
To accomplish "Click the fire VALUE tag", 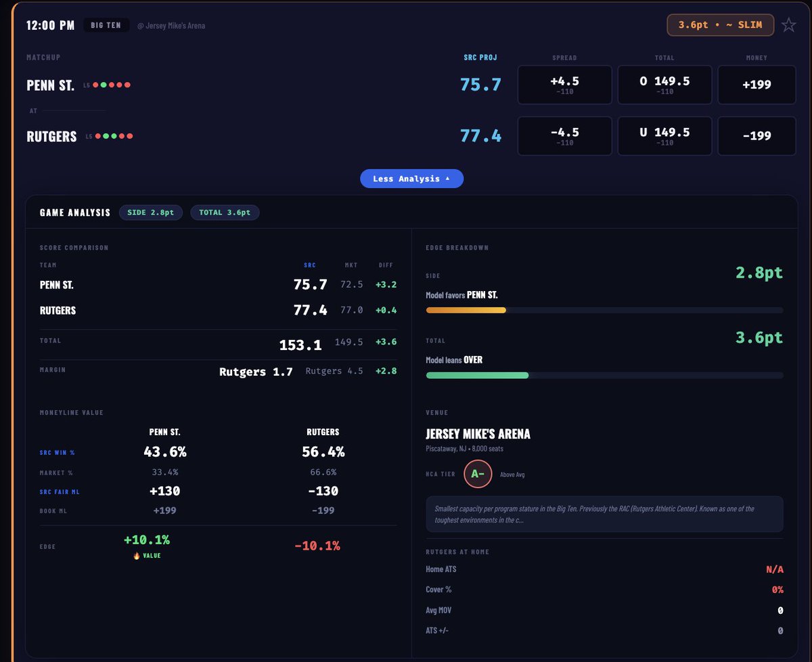I will [147, 556].
